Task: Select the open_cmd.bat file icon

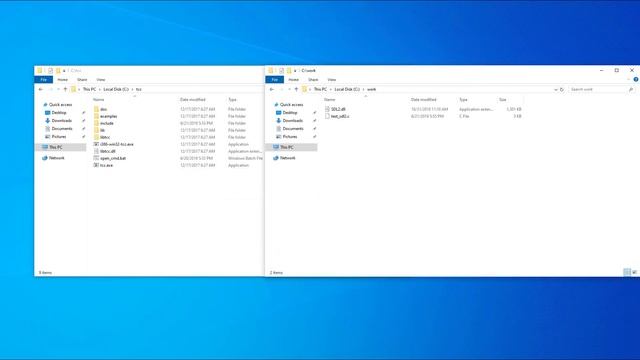Action: pyautogui.click(x=96, y=158)
